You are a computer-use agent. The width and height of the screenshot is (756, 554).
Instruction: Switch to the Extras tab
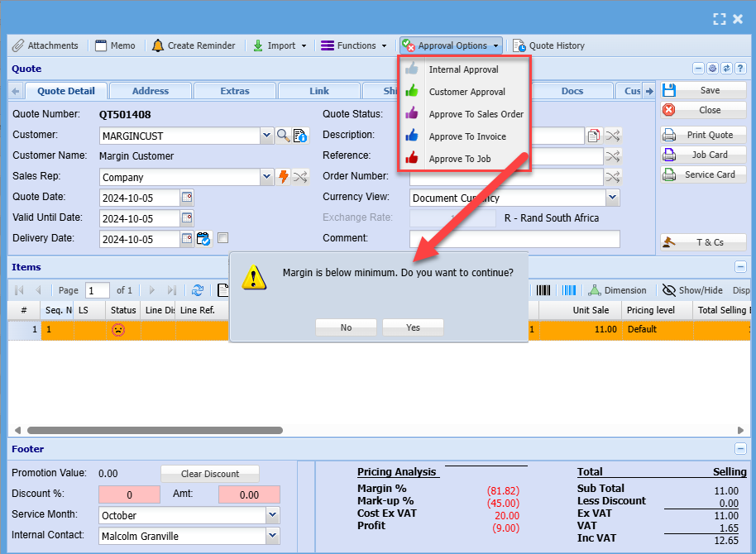[x=235, y=91]
